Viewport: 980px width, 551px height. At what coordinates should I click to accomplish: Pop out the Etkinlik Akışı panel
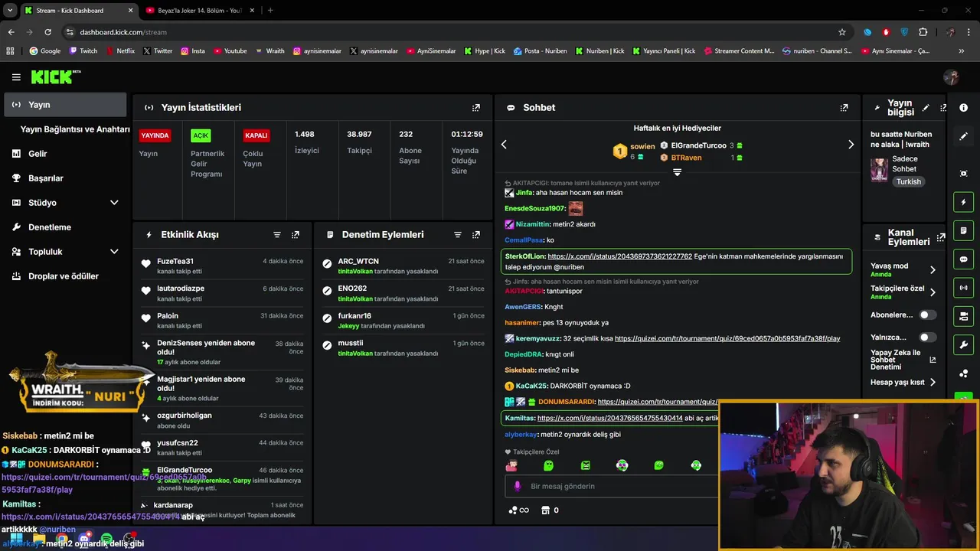296,235
